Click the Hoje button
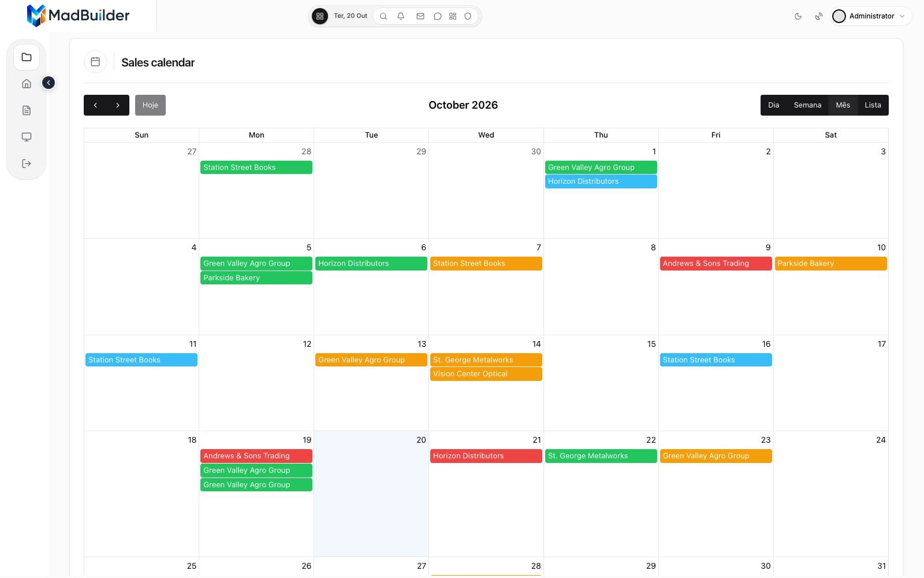The image size is (924, 578). click(150, 105)
